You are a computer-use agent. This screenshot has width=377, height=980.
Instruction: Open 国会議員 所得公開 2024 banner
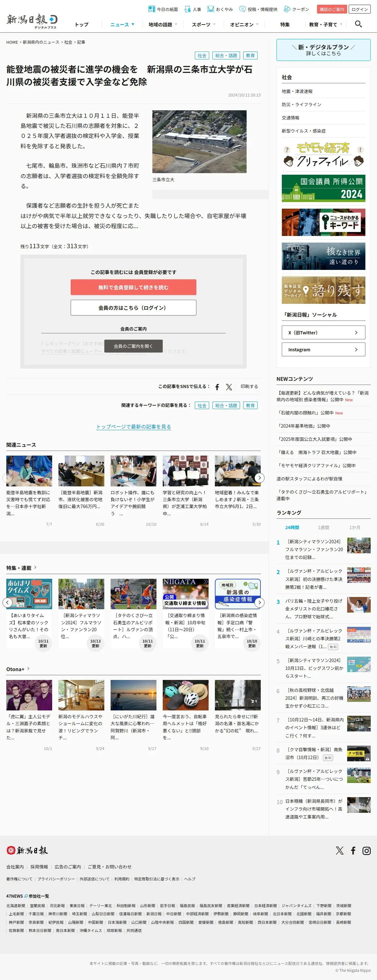323,188
